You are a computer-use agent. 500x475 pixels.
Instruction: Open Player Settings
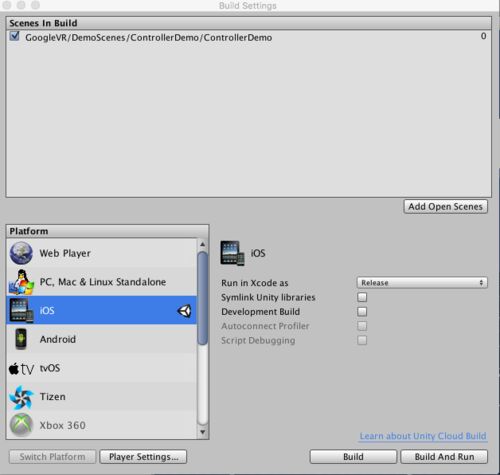(143, 457)
